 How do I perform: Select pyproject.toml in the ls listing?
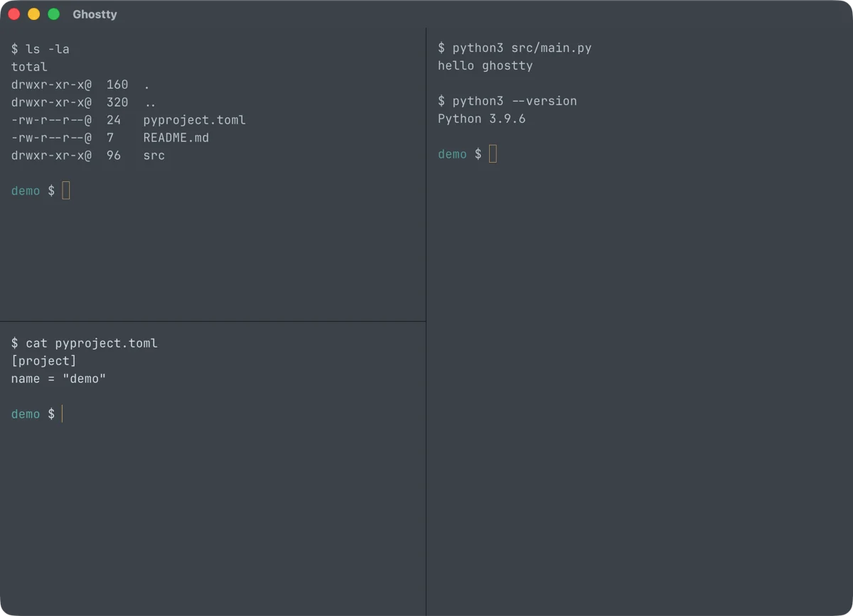[194, 120]
